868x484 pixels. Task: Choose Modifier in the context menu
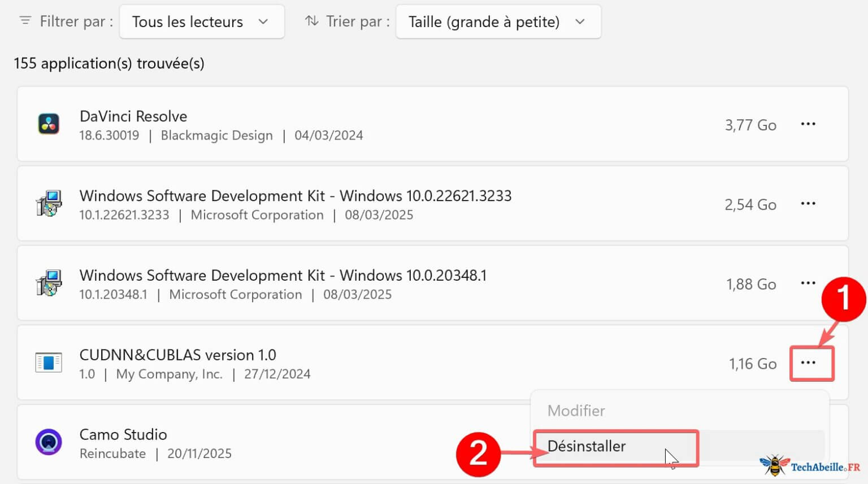(576, 411)
